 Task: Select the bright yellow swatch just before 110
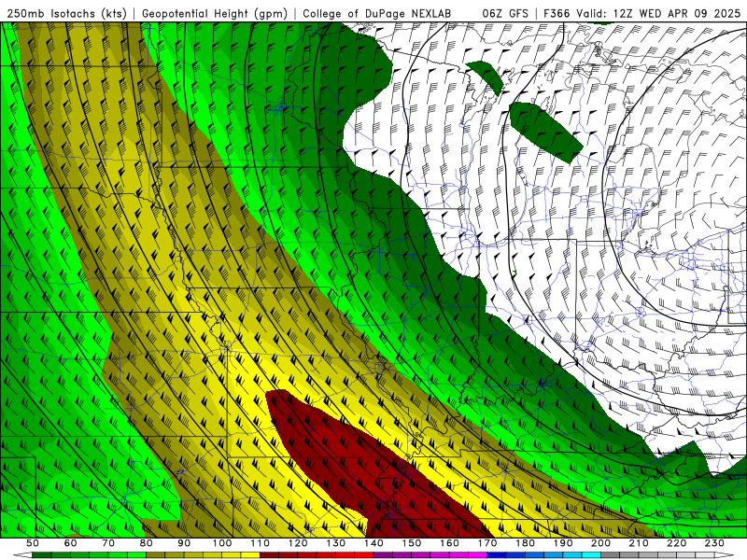[250, 554]
